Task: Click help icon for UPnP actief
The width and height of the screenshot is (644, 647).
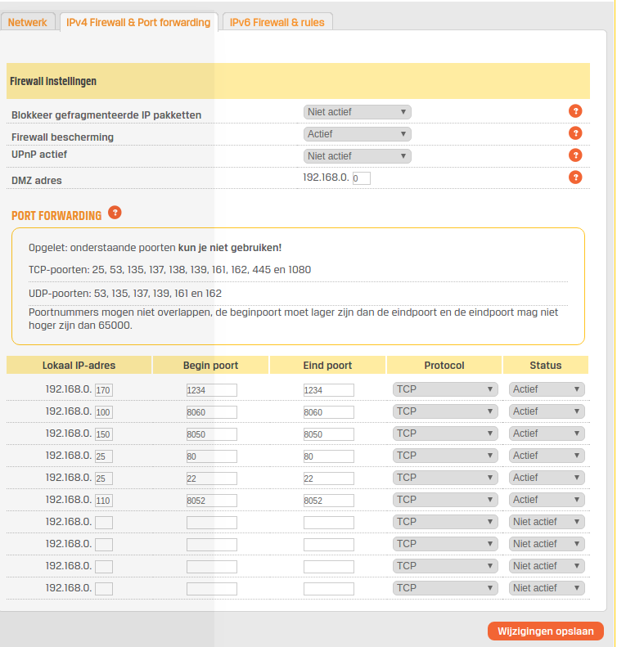Action: coord(575,155)
